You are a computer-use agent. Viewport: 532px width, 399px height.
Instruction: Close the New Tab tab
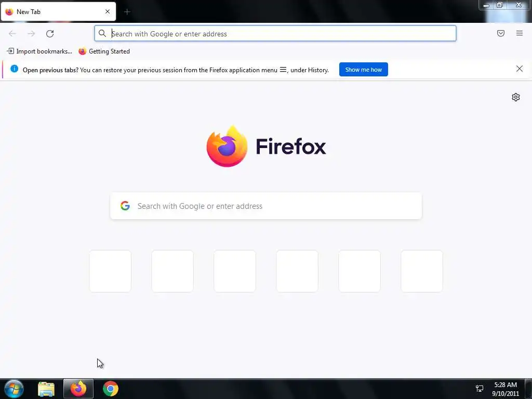(108, 11)
